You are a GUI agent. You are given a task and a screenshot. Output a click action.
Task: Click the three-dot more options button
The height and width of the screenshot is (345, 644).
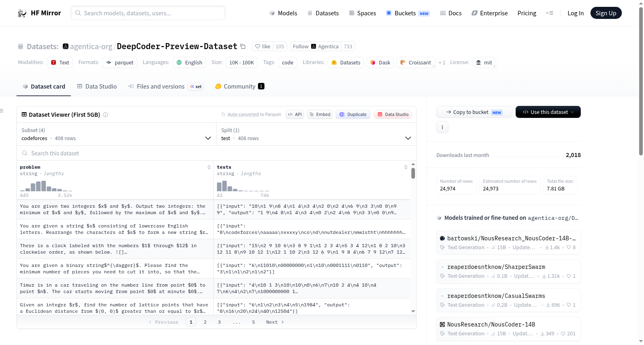coord(442,127)
